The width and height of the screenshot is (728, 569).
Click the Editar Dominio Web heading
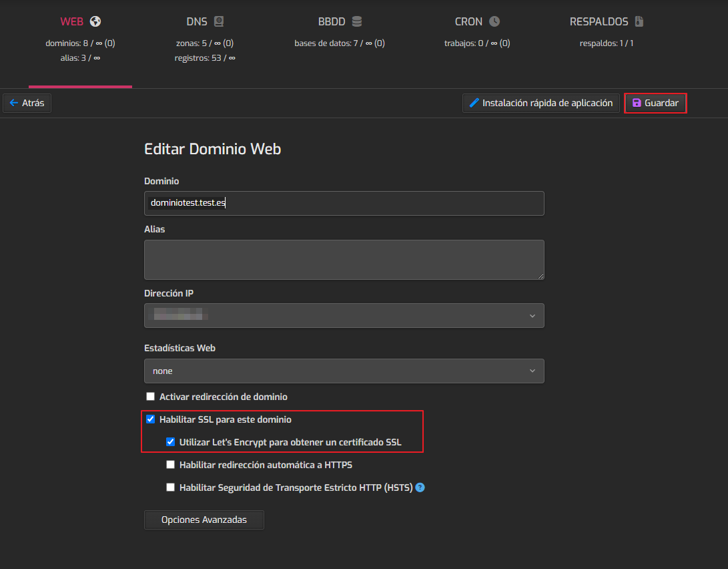click(x=213, y=149)
